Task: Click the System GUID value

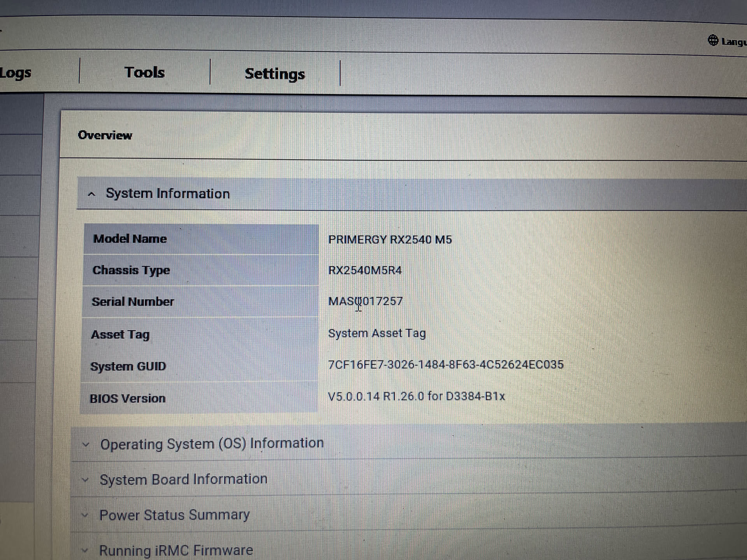Action: [445, 364]
